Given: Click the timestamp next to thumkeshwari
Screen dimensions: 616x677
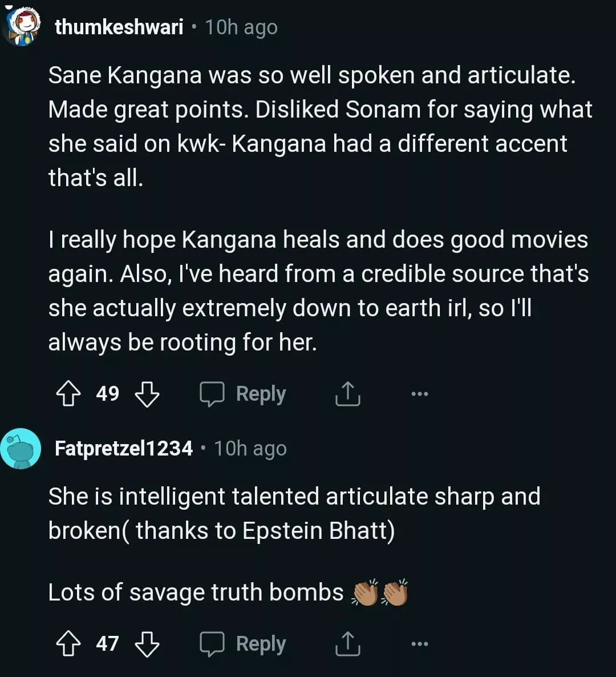Looking at the screenshot, I should coord(241,27).
